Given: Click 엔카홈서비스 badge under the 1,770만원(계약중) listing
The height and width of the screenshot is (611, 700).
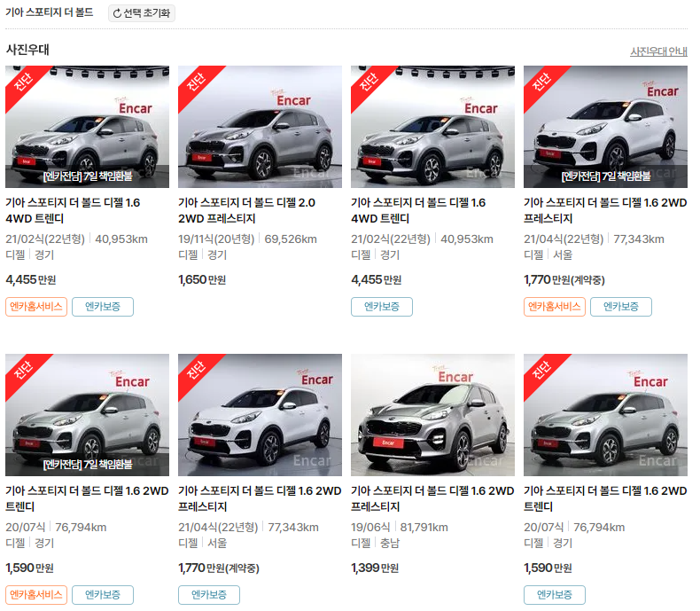Looking at the screenshot, I should (555, 307).
